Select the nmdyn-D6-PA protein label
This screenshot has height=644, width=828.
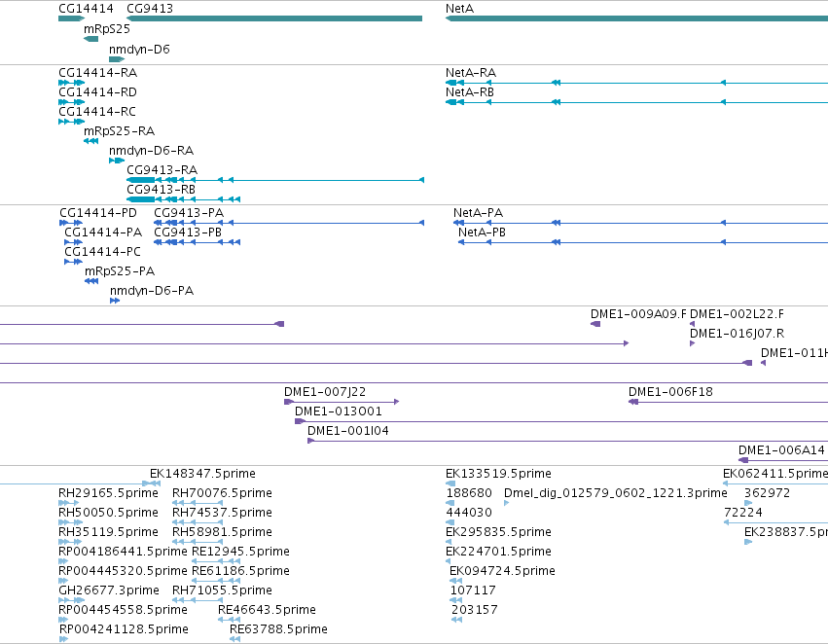point(152,291)
